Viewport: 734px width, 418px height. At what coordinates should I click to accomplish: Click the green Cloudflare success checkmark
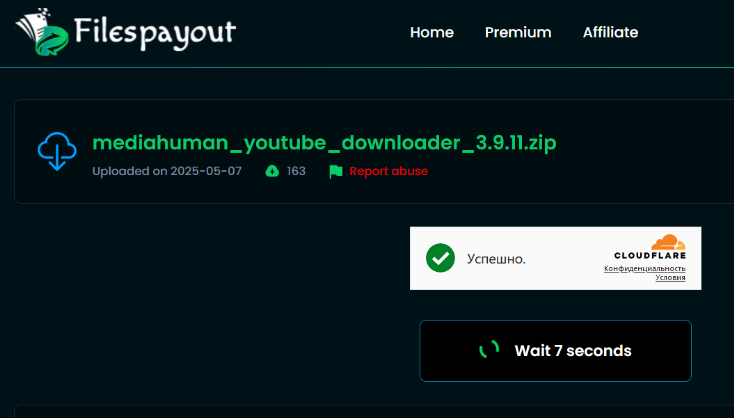point(440,258)
